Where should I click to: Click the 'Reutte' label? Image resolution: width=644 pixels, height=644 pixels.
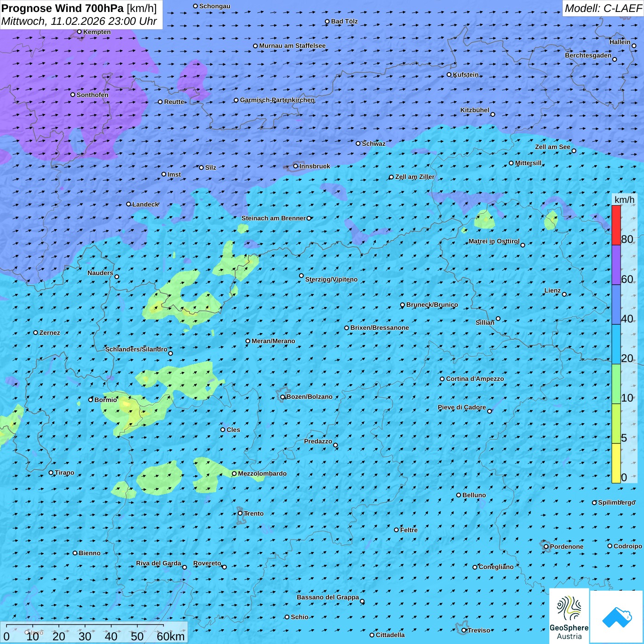[x=174, y=102]
